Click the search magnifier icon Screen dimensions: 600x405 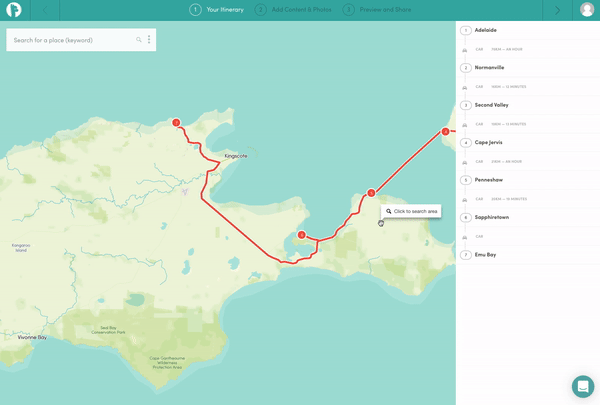139,40
